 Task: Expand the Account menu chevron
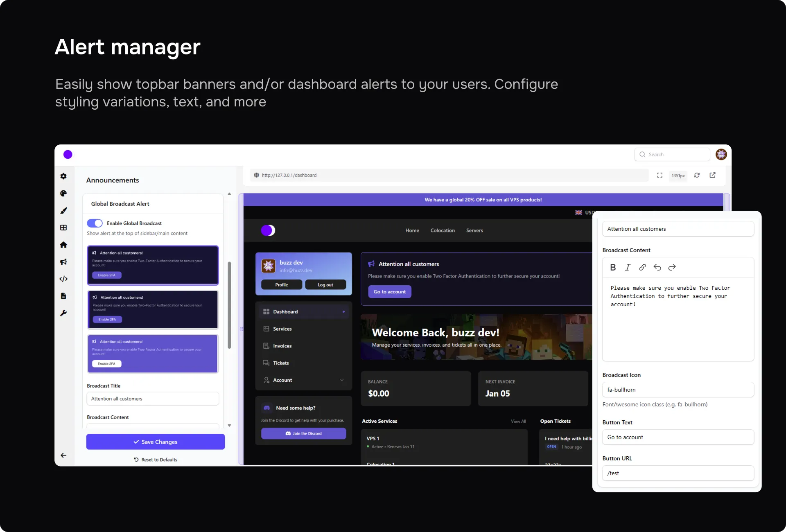[342, 380]
